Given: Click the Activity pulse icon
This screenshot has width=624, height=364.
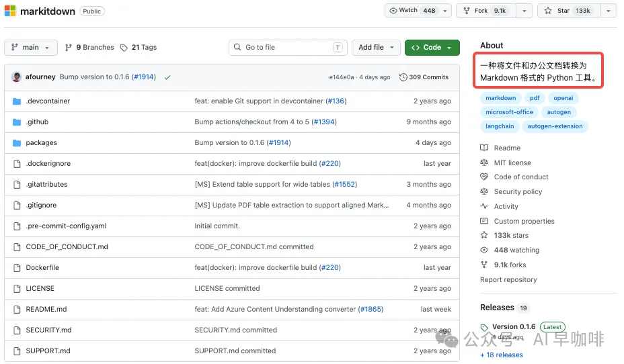Looking at the screenshot, I should pos(484,206).
